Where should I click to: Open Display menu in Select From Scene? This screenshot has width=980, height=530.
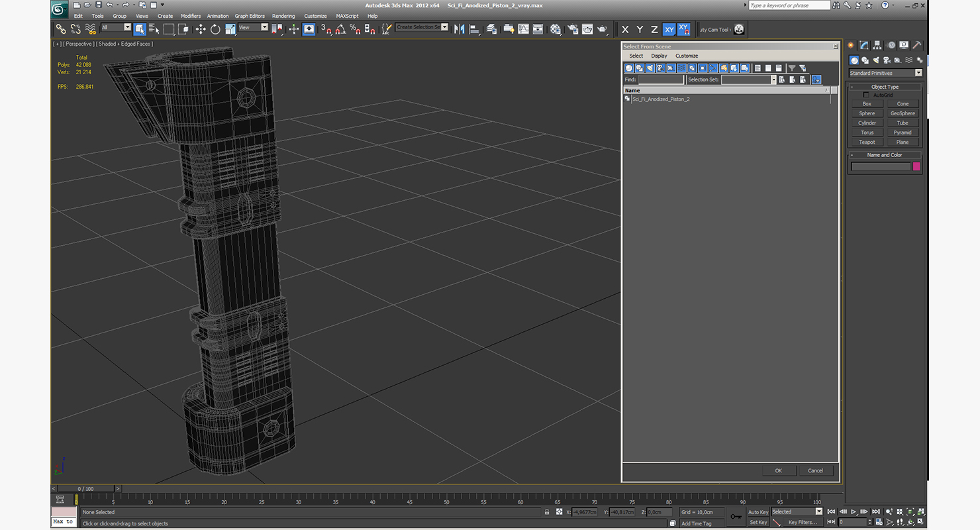coord(659,56)
